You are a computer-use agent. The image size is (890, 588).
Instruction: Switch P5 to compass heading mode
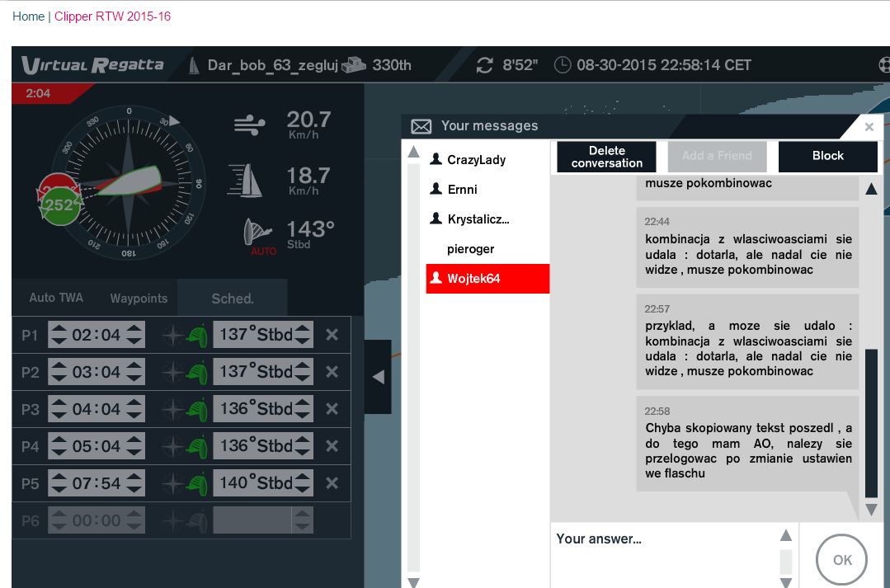(172, 483)
